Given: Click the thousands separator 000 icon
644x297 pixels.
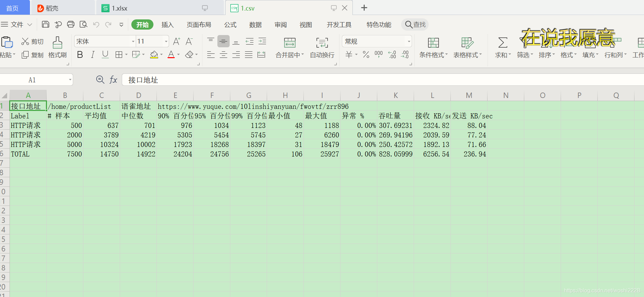Looking at the screenshot, I should click(x=379, y=54).
